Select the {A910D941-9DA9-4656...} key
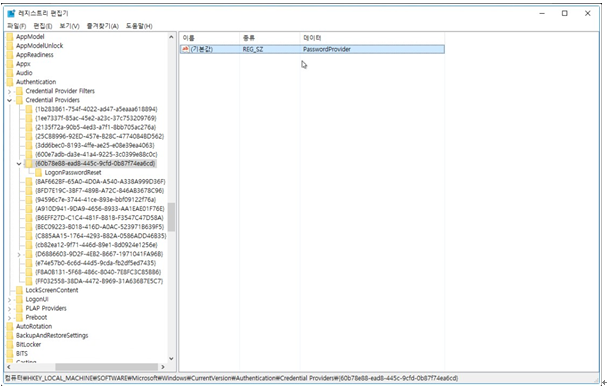Viewport: 607px width, 388px height. click(99, 209)
